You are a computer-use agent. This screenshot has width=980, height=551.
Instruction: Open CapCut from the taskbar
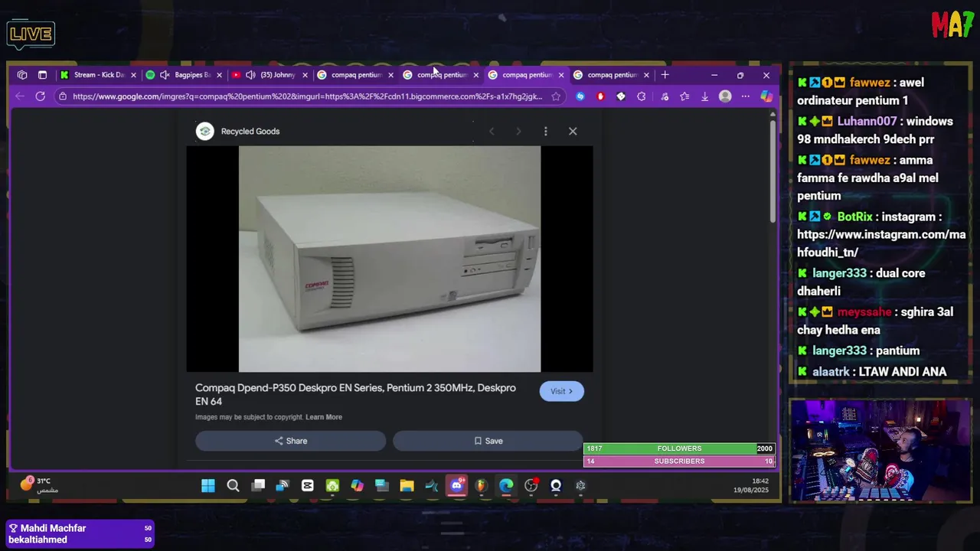click(x=307, y=485)
